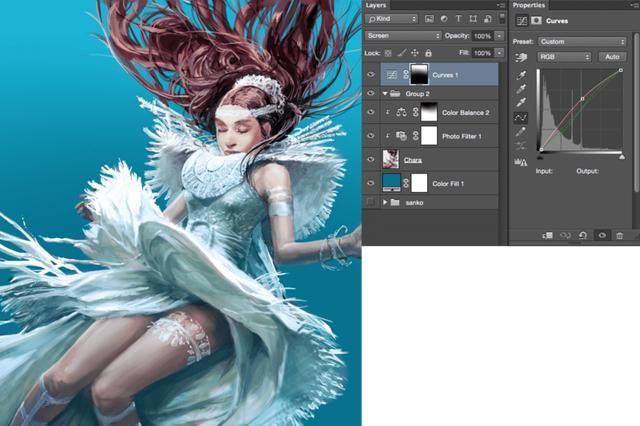The image size is (640, 426).
Task: Lock image pixels with brush icon
Action: coord(402,53)
